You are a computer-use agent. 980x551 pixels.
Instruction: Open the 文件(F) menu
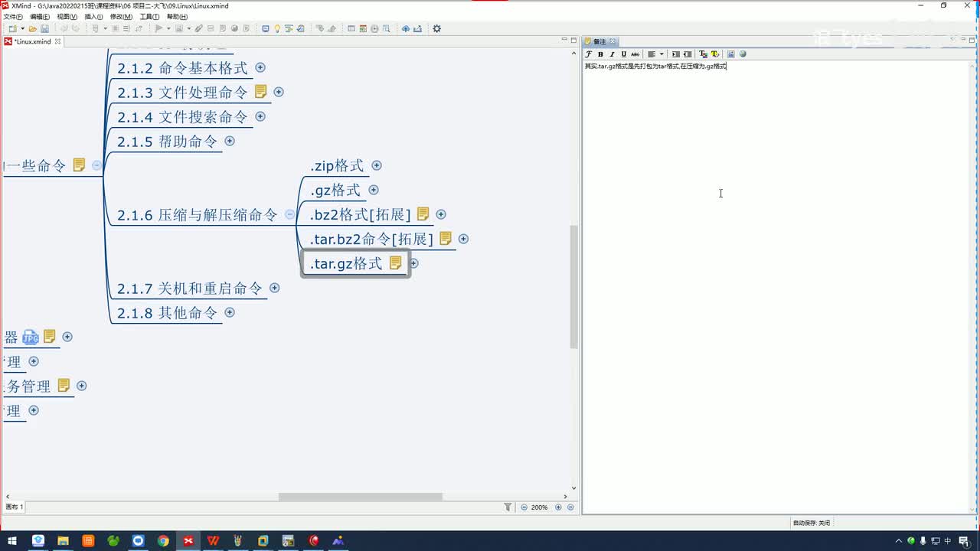[x=13, y=16]
